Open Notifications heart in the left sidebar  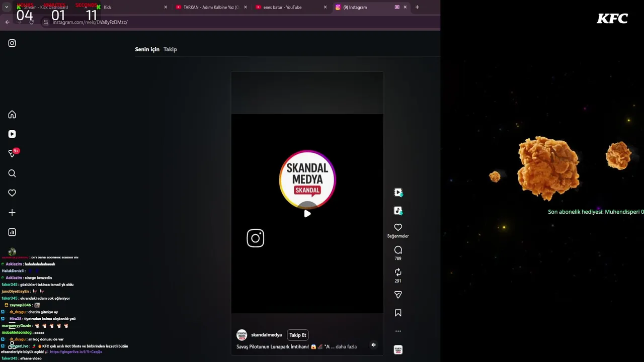pos(12,193)
